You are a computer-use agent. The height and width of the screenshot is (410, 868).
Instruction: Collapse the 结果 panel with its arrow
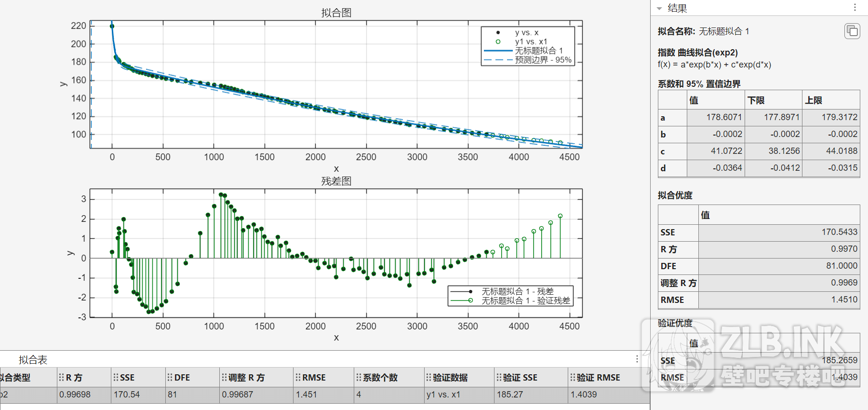point(659,9)
